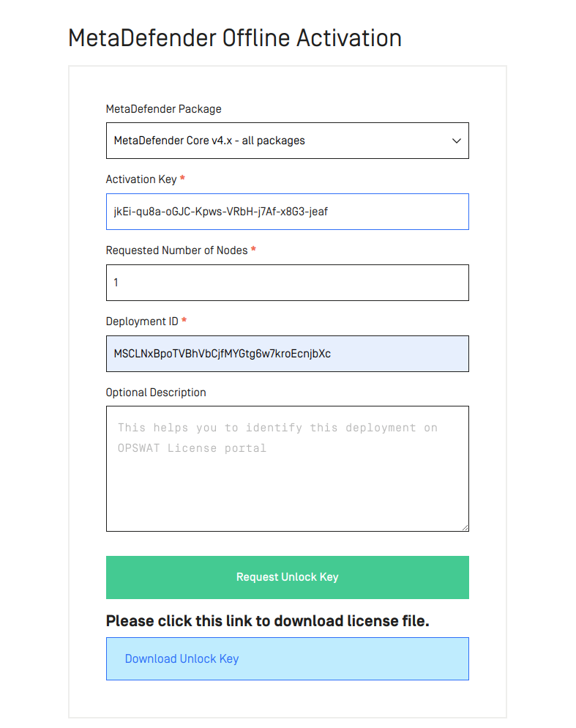Select the Requested Number of Nodes field
This screenshot has height=728, width=576.
point(288,283)
